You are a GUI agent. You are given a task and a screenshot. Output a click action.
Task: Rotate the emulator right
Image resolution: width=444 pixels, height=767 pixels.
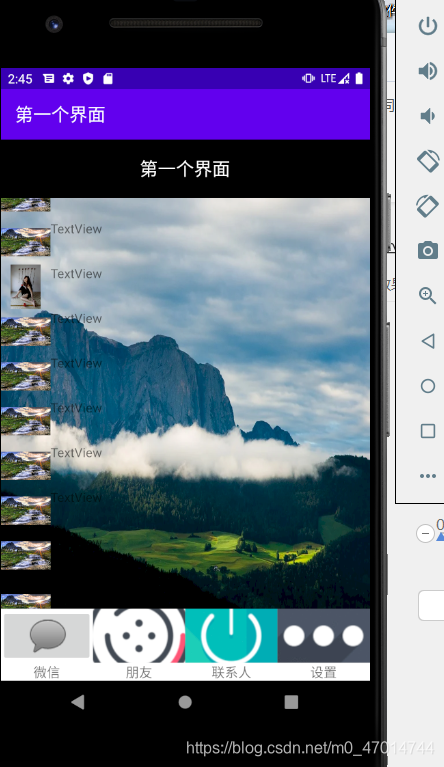point(428,206)
